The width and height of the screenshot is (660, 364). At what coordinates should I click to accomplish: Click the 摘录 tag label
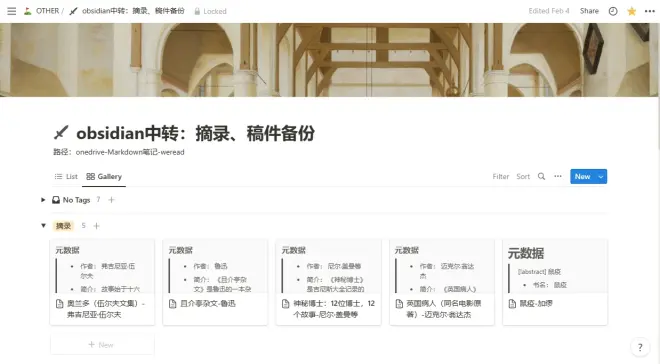click(x=63, y=226)
